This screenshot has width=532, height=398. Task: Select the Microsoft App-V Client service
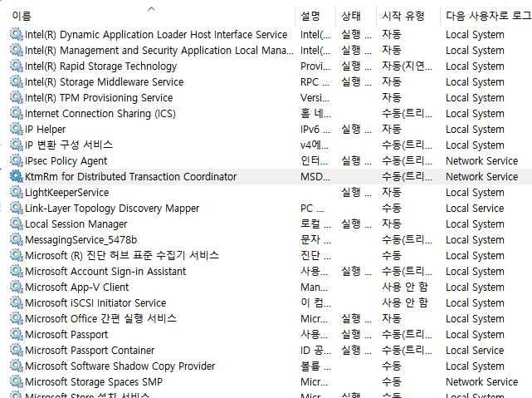pyautogui.click(x=76, y=287)
